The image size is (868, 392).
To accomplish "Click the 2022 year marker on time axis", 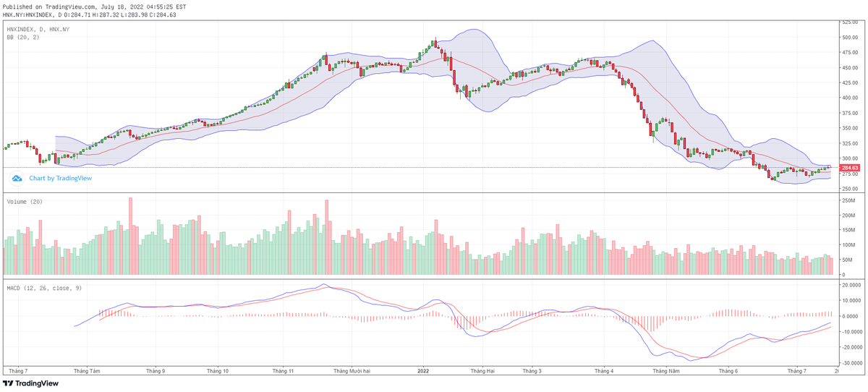I will coord(424,370).
